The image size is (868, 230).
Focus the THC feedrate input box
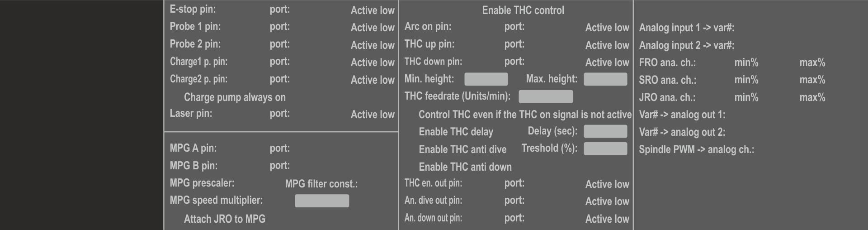pyautogui.click(x=546, y=96)
